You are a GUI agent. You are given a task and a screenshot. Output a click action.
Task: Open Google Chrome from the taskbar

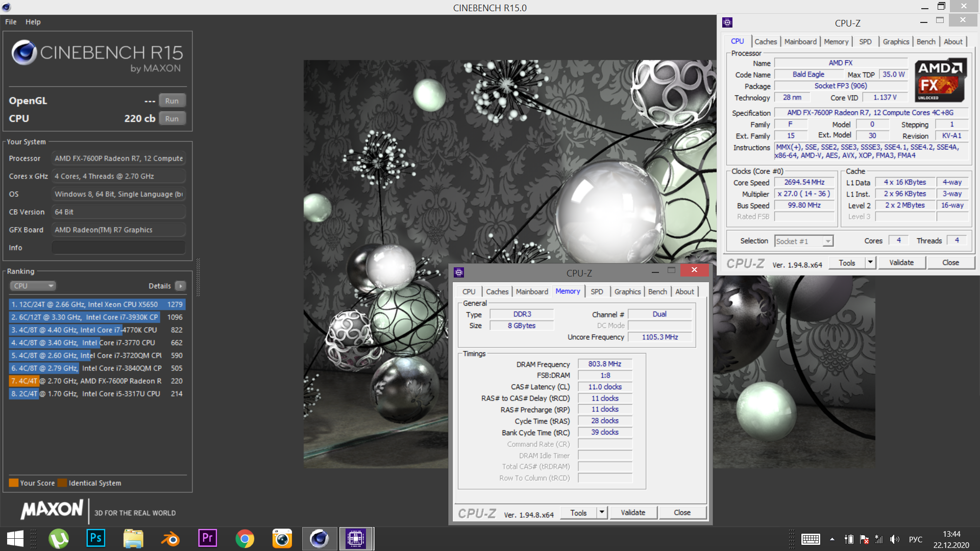245,539
